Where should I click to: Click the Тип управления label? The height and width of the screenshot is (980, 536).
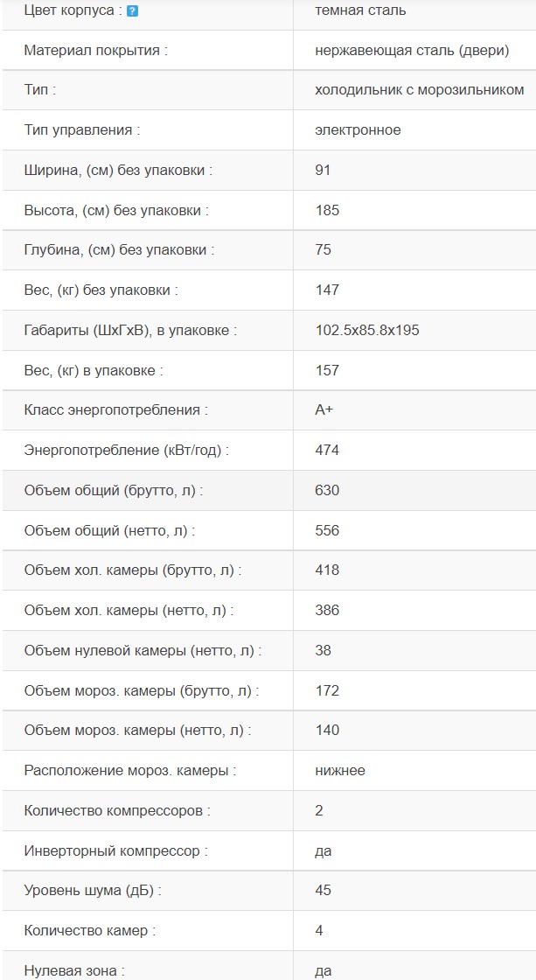click(82, 130)
